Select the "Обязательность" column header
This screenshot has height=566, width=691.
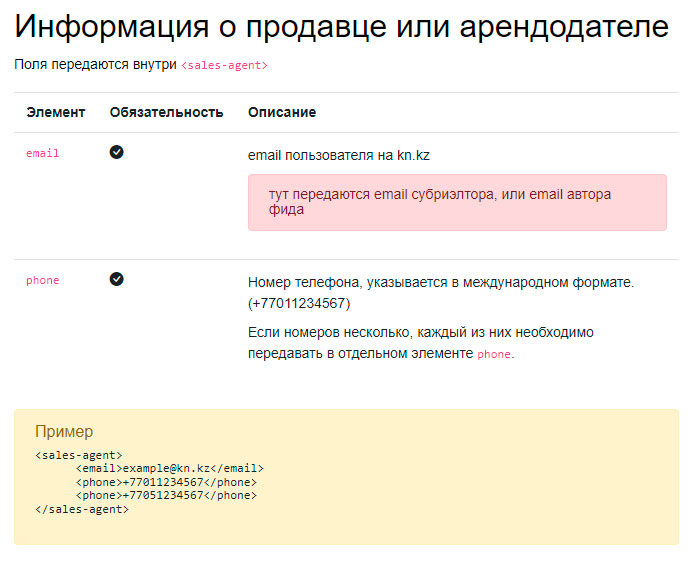pyautogui.click(x=166, y=112)
